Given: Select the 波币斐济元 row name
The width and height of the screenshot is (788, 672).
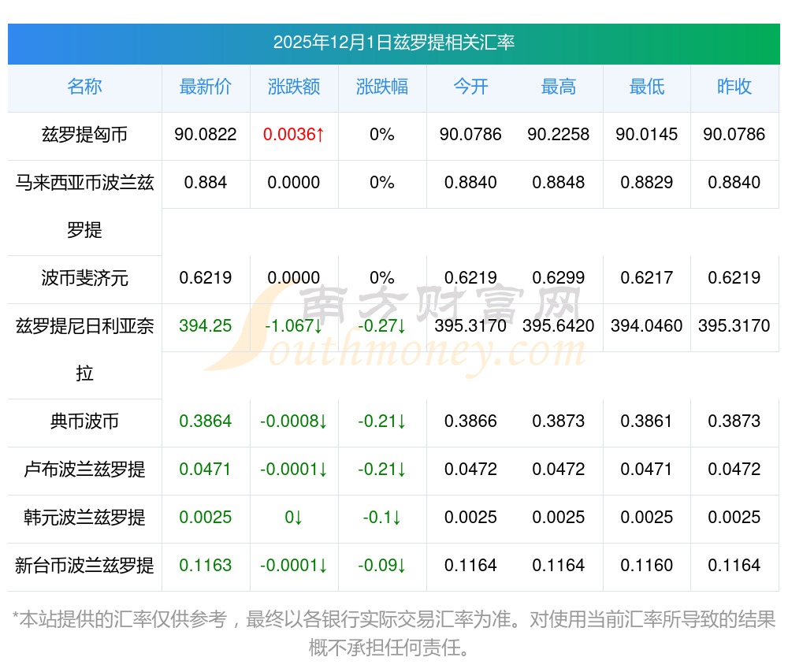Looking at the screenshot, I should tap(84, 278).
